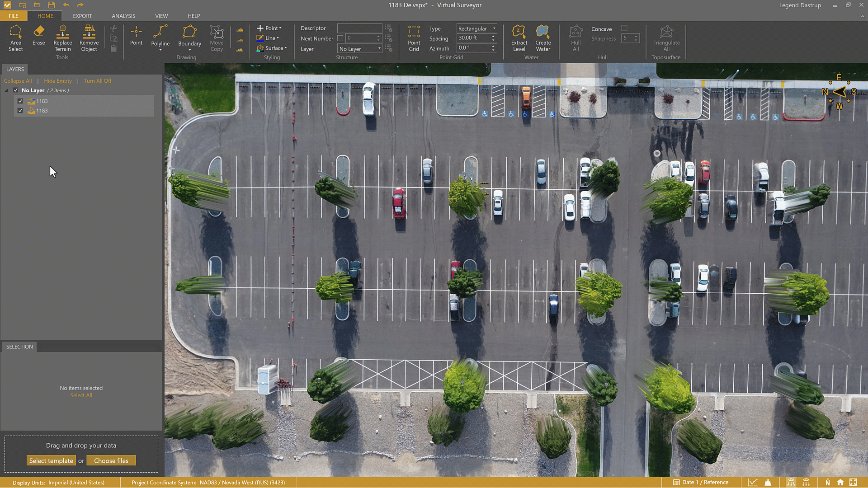Viewport: 868px width, 488px height.
Task: Enable the Next Number checkbox
Action: click(340, 38)
